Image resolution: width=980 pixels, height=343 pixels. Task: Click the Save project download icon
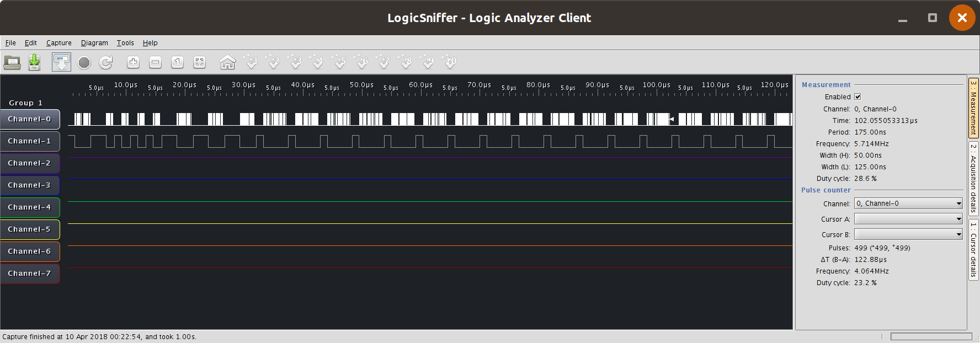point(34,62)
